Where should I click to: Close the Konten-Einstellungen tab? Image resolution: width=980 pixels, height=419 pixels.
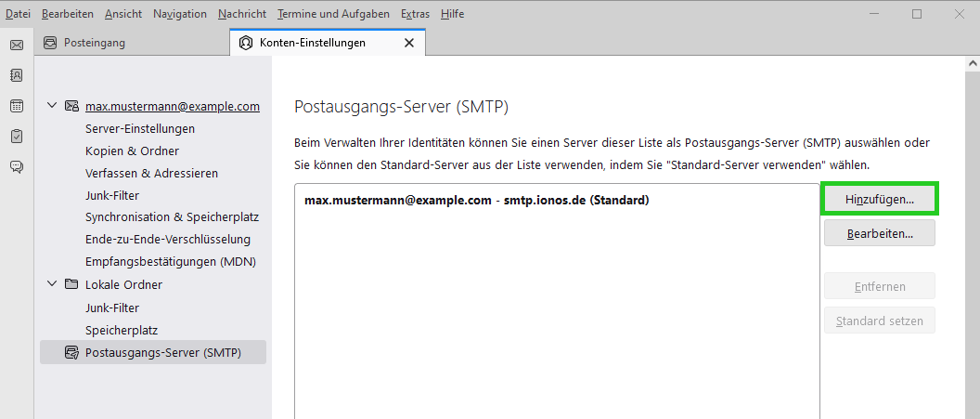pyautogui.click(x=409, y=43)
